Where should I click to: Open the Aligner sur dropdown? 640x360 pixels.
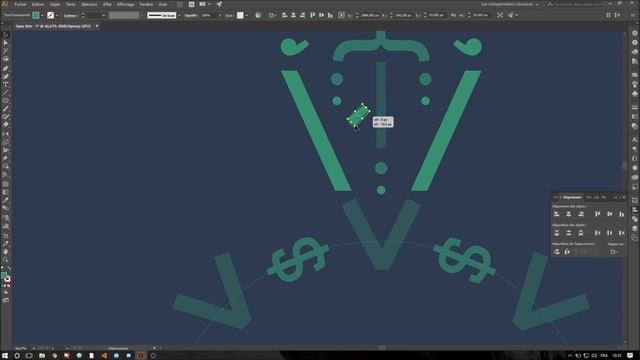pos(614,252)
